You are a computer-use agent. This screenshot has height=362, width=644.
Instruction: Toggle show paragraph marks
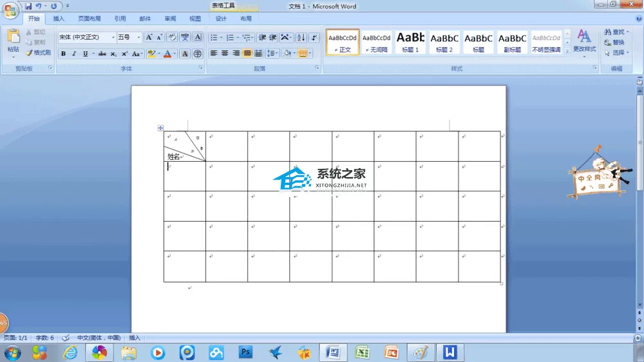coord(314,37)
